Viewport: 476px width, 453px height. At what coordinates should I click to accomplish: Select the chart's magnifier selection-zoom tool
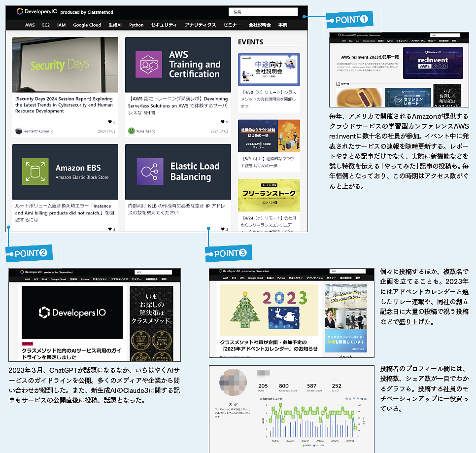tap(354, 399)
